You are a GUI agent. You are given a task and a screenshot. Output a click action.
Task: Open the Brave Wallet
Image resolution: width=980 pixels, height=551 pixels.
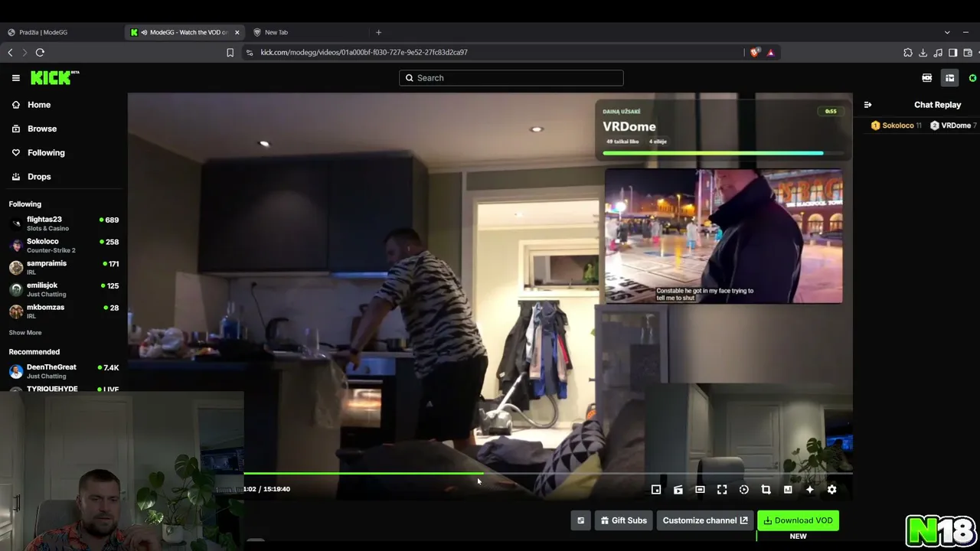tap(969, 53)
